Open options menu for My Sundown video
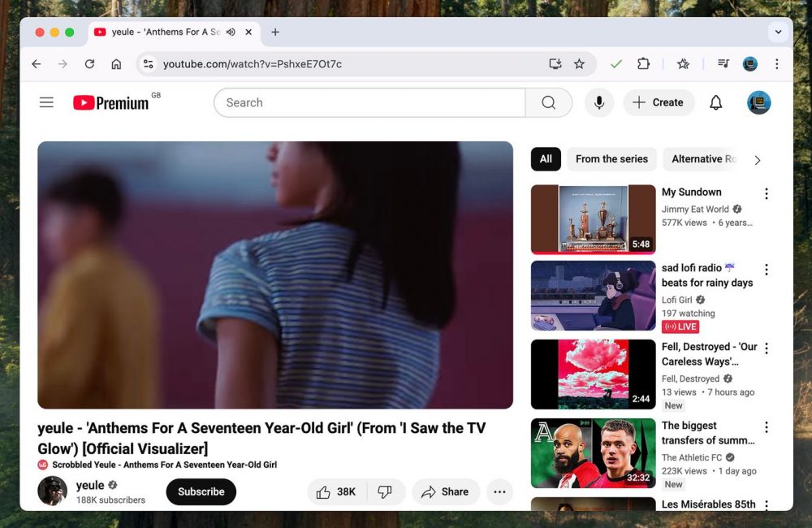This screenshot has width=812, height=528. point(766,193)
